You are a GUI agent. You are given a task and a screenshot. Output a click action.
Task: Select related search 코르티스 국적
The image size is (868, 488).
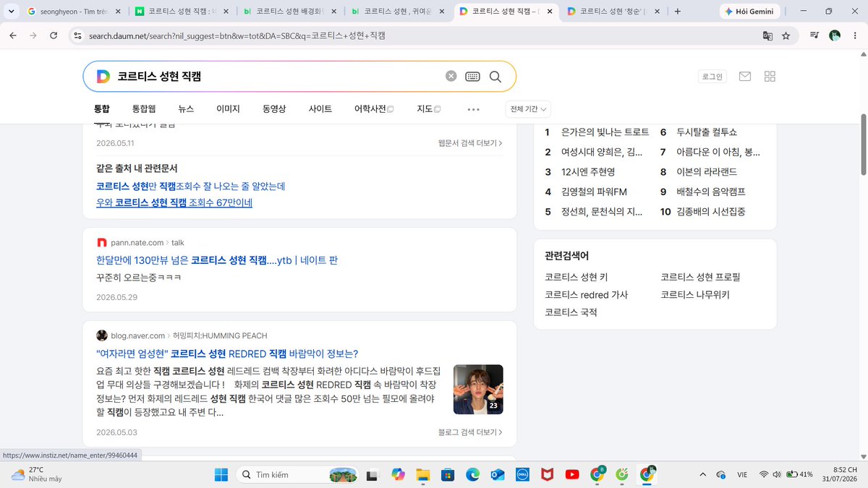(x=571, y=312)
